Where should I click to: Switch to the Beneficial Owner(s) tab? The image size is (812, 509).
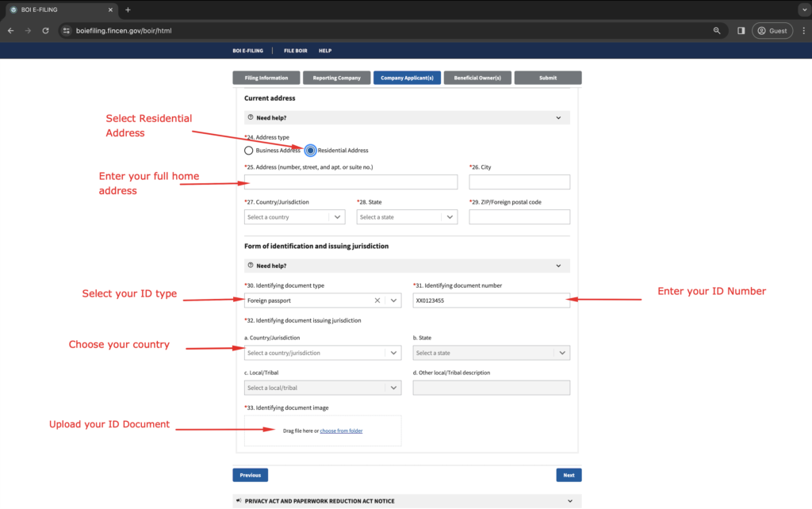(x=477, y=78)
